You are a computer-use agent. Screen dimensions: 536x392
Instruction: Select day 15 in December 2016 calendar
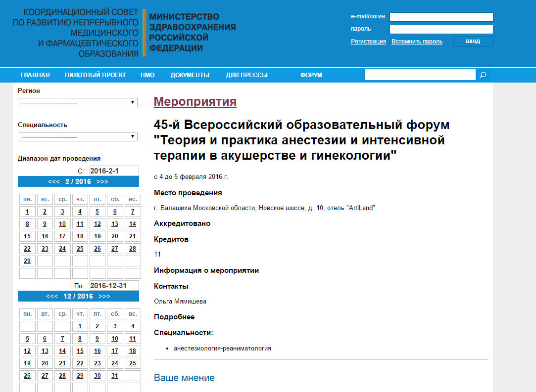(80, 351)
